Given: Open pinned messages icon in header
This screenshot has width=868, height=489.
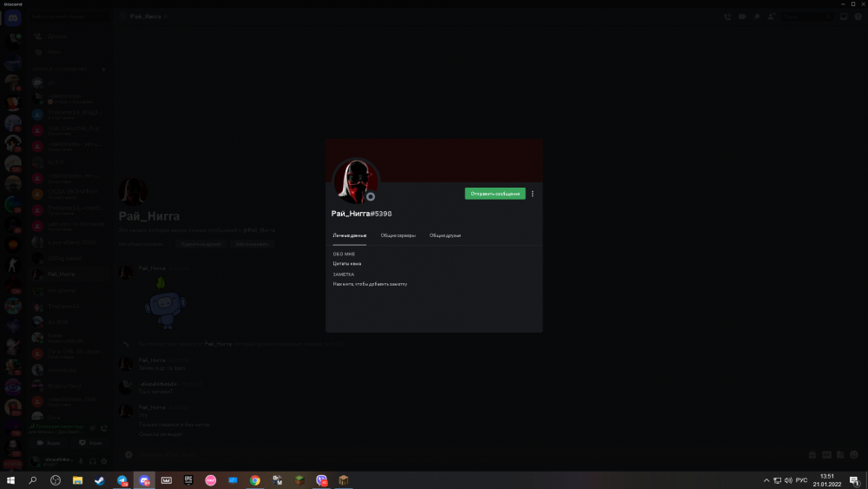Looking at the screenshot, I should tap(757, 17).
